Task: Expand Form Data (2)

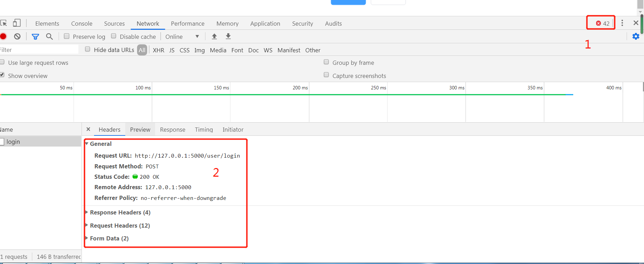Action: coord(87,238)
